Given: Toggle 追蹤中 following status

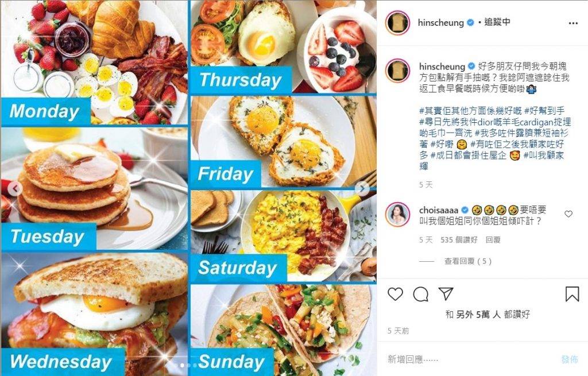Looking at the screenshot, I should click(x=497, y=22).
